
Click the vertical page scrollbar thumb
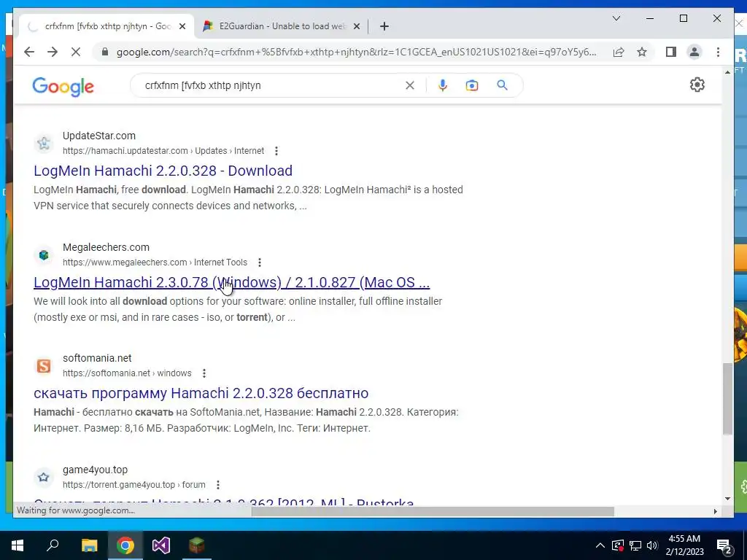pos(727,399)
